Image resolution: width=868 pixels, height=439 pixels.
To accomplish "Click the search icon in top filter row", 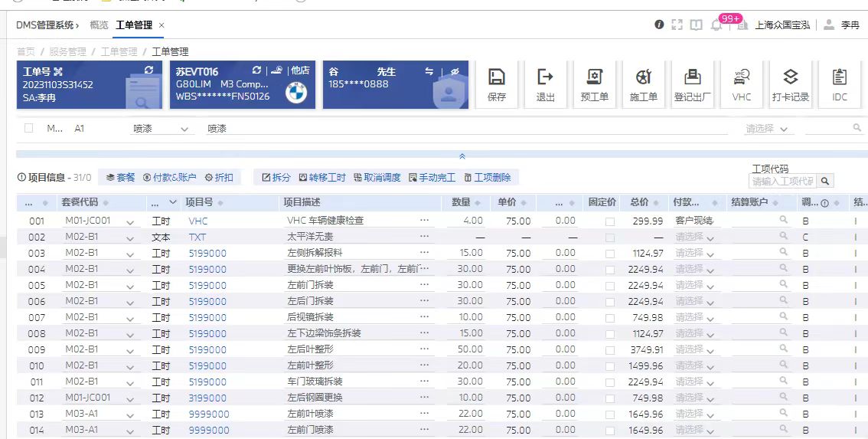I will point(857,127).
